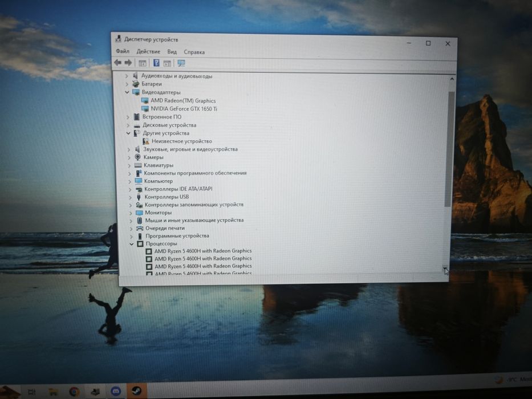This screenshot has width=532, height=399.
Task: Expand the Аудиовходы и аудиовыходы node
Action: coord(127,76)
